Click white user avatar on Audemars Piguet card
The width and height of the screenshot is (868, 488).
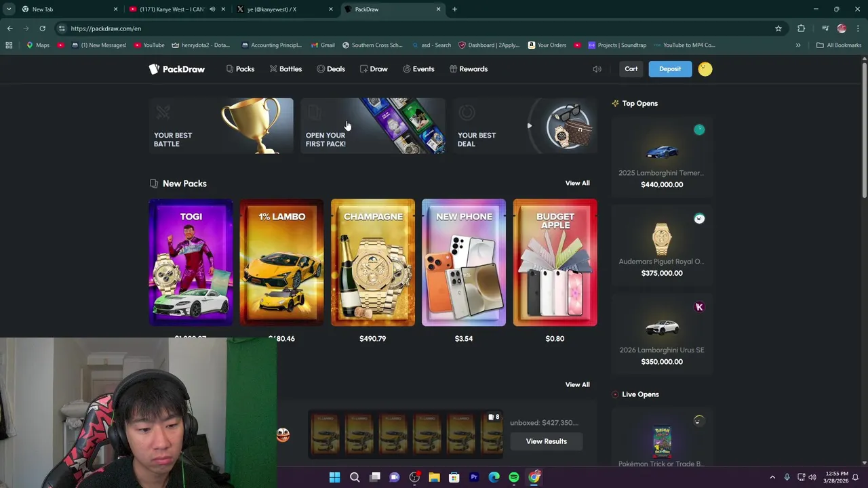point(699,218)
